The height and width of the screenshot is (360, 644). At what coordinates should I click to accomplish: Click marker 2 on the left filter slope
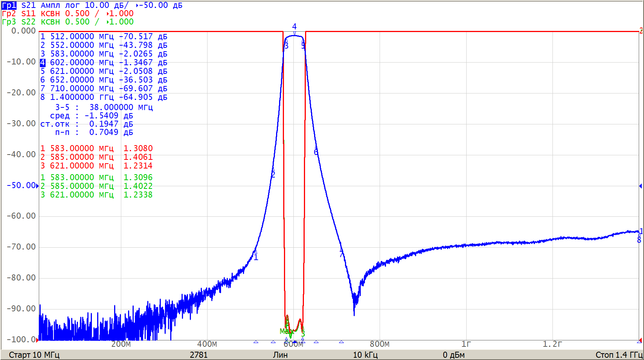[x=273, y=175]
